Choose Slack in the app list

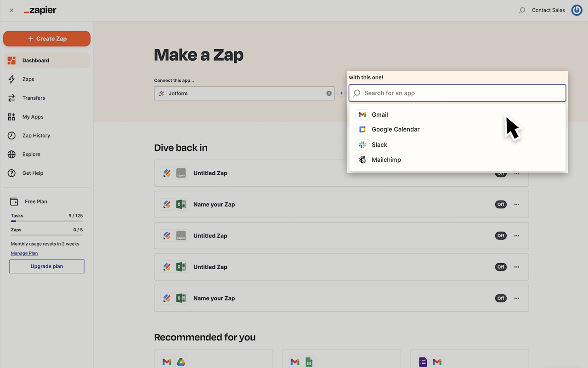(x=379, y=144)
